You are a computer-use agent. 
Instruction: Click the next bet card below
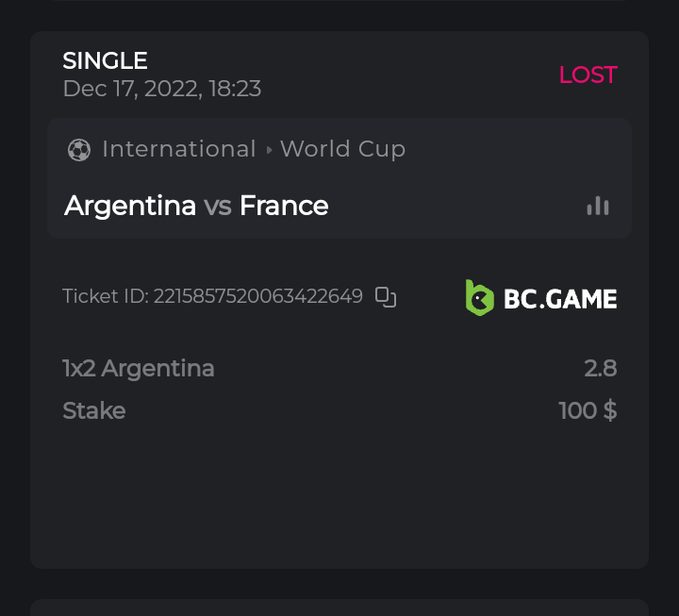click(339, 608)
